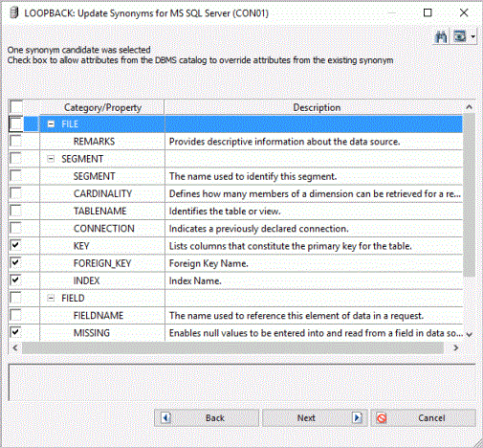The height and width of the screenshot is (448, 483).
Task: Select the FIELDNAME row
Action: (235, 315)
